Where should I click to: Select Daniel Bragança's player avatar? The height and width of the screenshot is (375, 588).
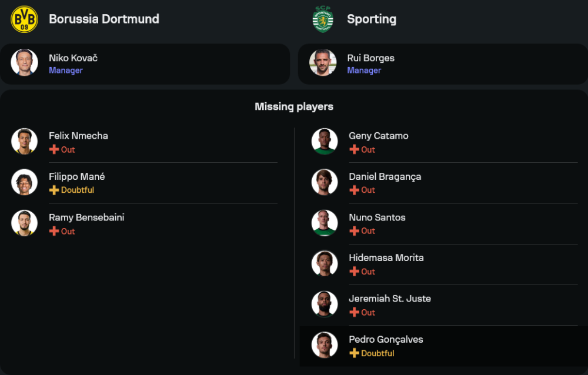tap(325, 182)
